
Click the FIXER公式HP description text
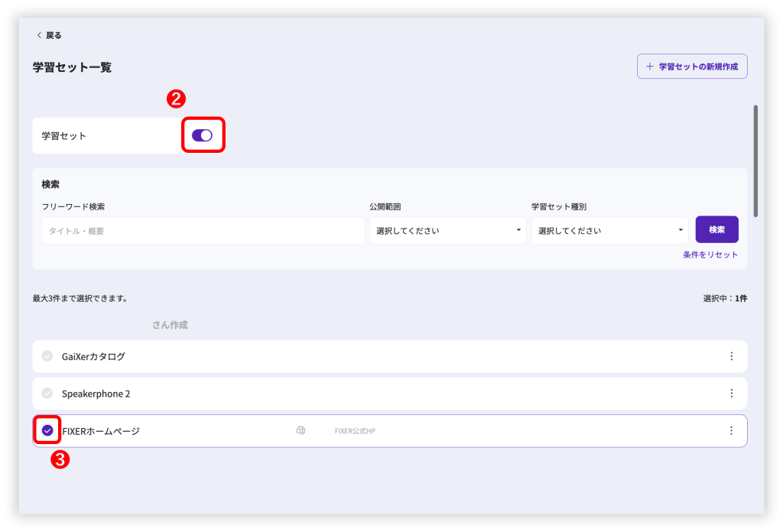tap(355, 431)
